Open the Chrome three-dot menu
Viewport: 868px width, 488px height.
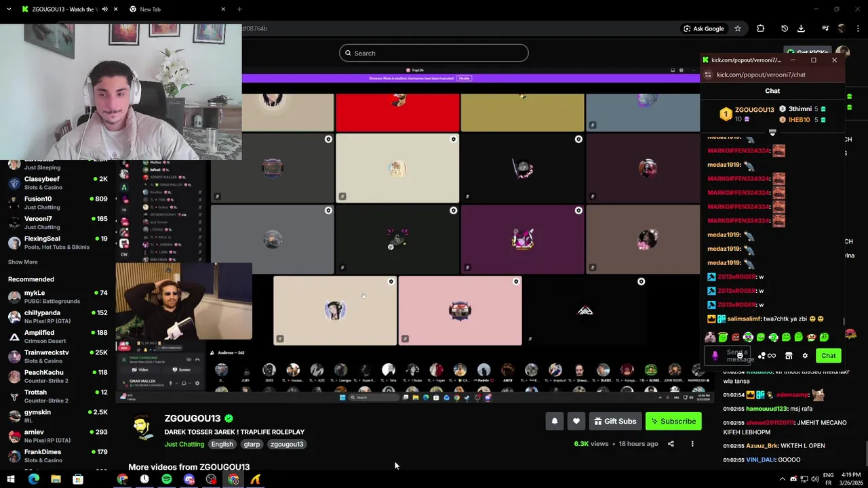859,28
